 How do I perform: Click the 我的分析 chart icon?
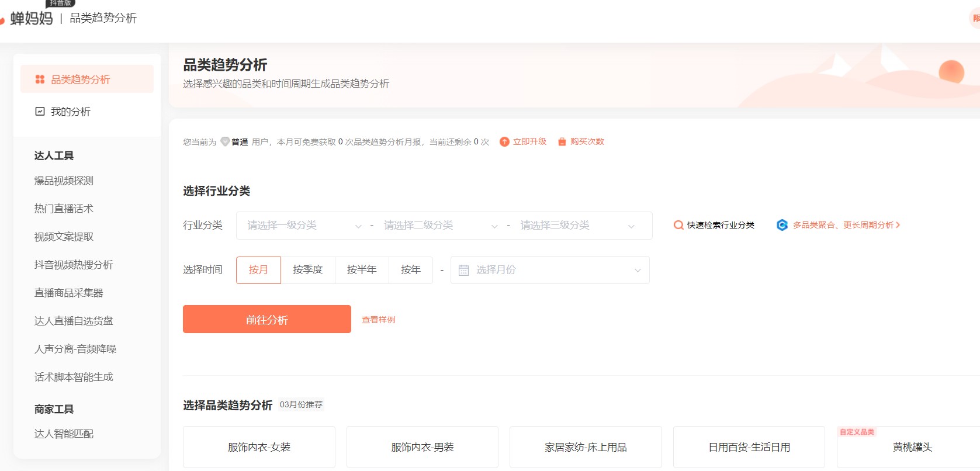[40, 111]
